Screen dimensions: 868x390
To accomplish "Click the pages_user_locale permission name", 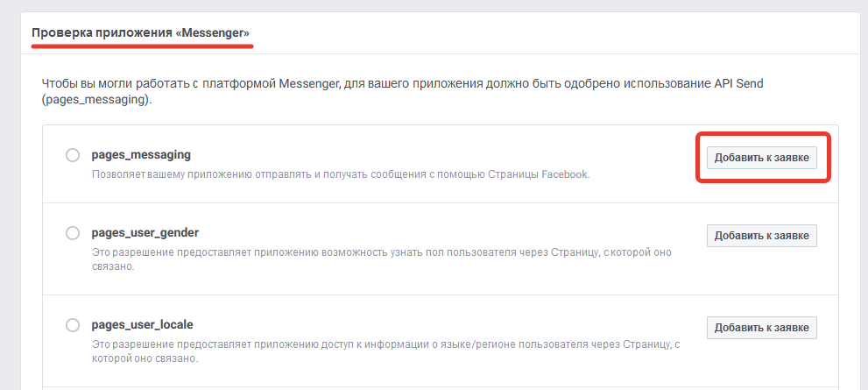I will click(142, 324).
